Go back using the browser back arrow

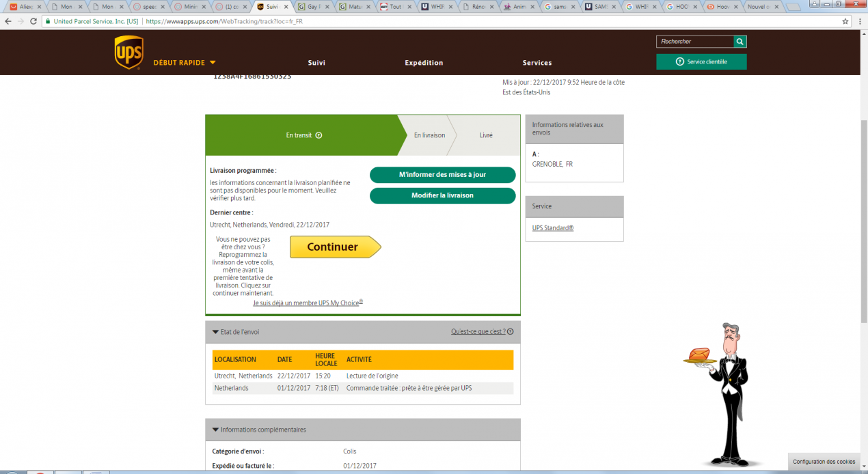8,21
